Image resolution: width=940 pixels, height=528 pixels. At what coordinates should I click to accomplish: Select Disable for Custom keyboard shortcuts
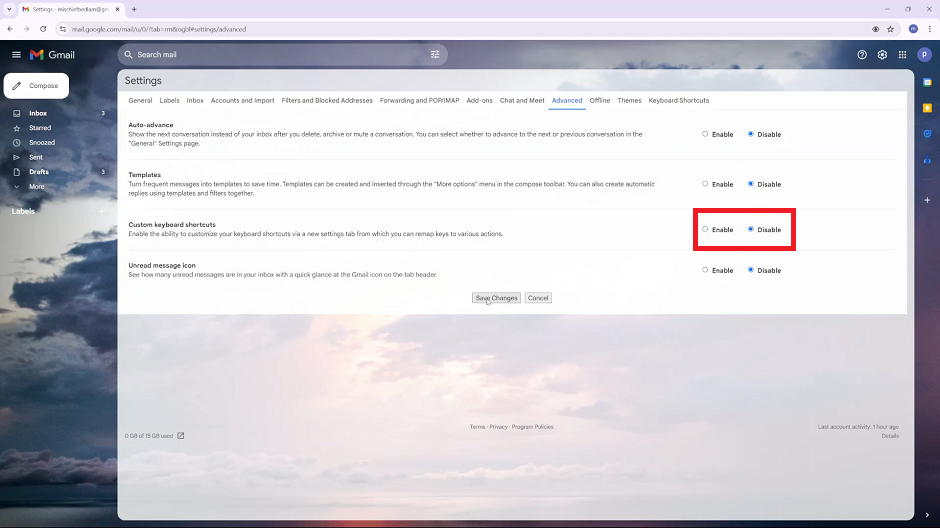click(751, 230)
